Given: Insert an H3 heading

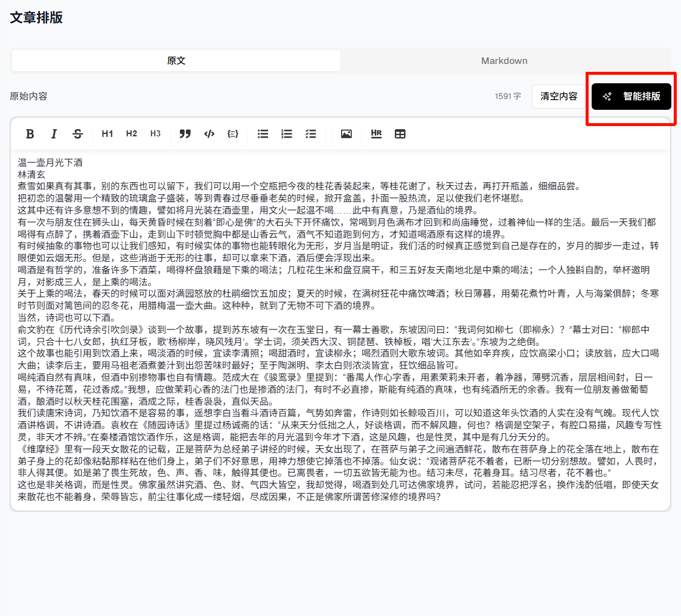Looking at the screenshot, I should pos(156,134).
